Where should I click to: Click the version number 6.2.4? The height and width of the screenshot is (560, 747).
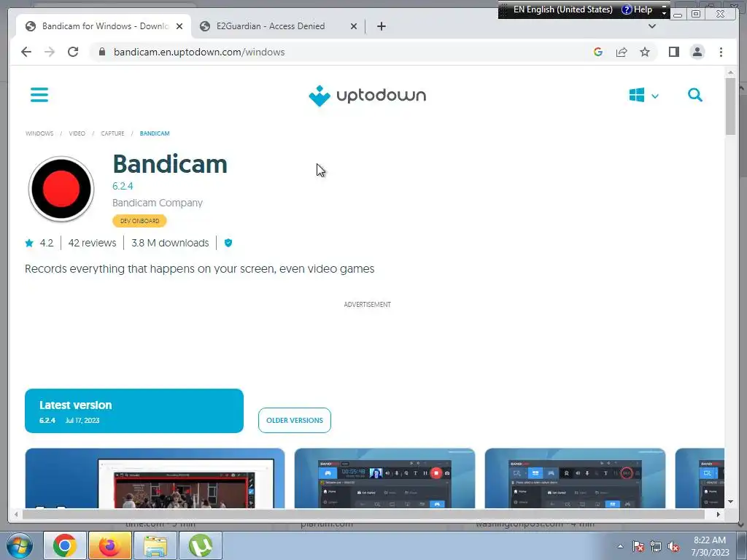[x=123, y=186]
